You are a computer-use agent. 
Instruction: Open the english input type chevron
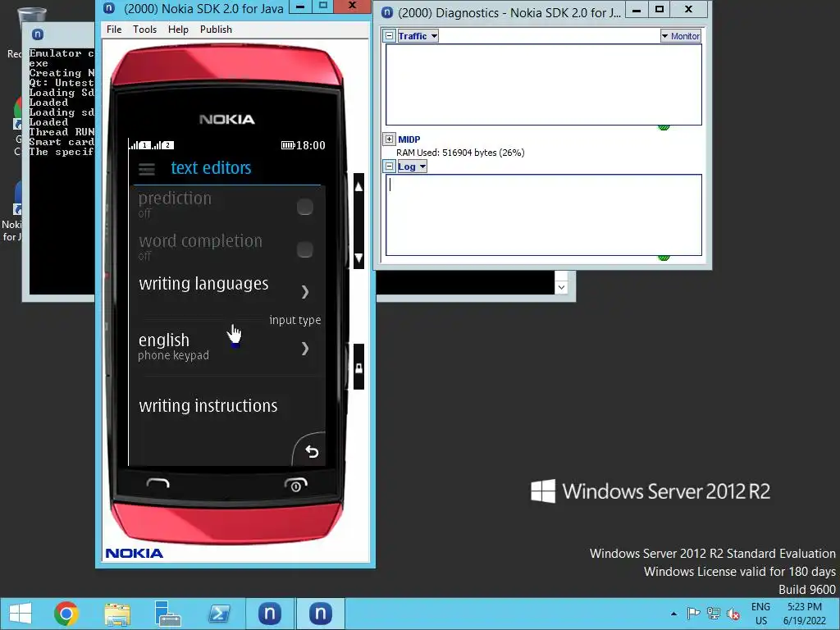pos(305,349)
